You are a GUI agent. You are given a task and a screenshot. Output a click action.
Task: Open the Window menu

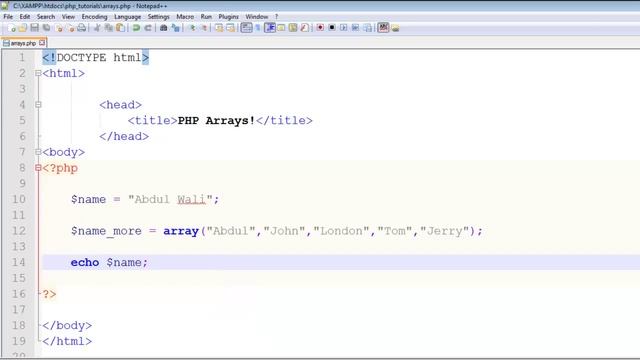point(256,17)
